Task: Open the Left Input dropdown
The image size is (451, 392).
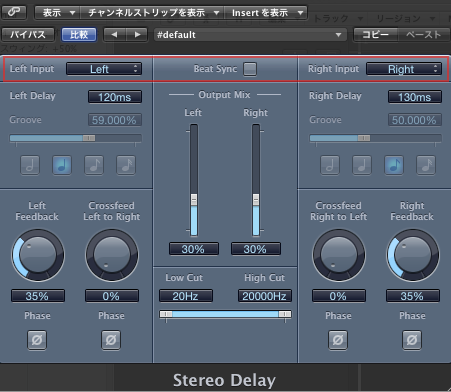Action: [x=104, y=69]
